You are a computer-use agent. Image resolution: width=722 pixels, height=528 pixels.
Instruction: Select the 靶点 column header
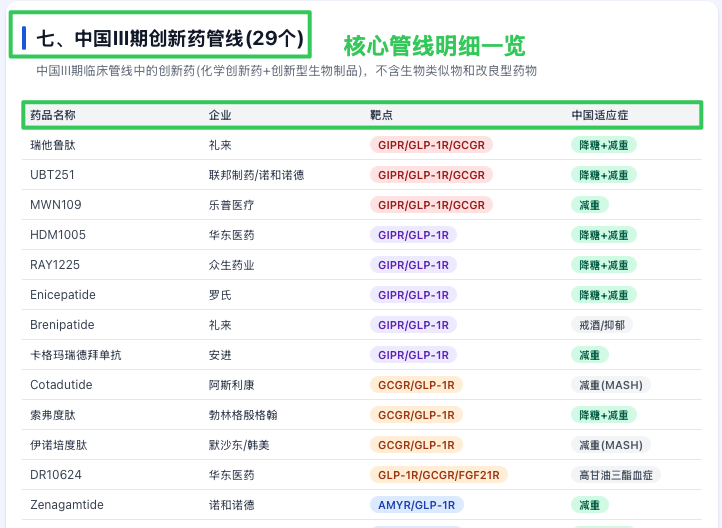[381, 115]
